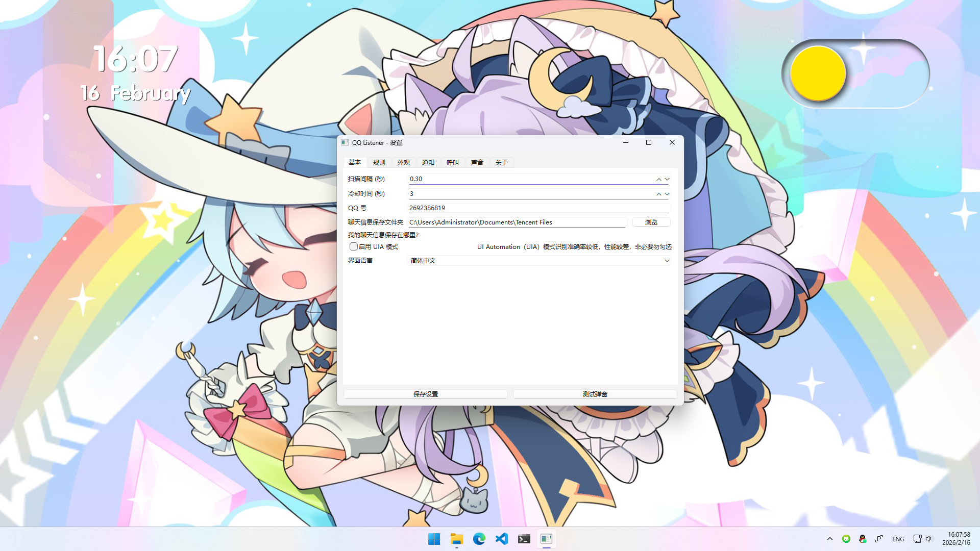
Task: Enable the 启用 UIA 模式 checkbox
Action: coord(353,246)
